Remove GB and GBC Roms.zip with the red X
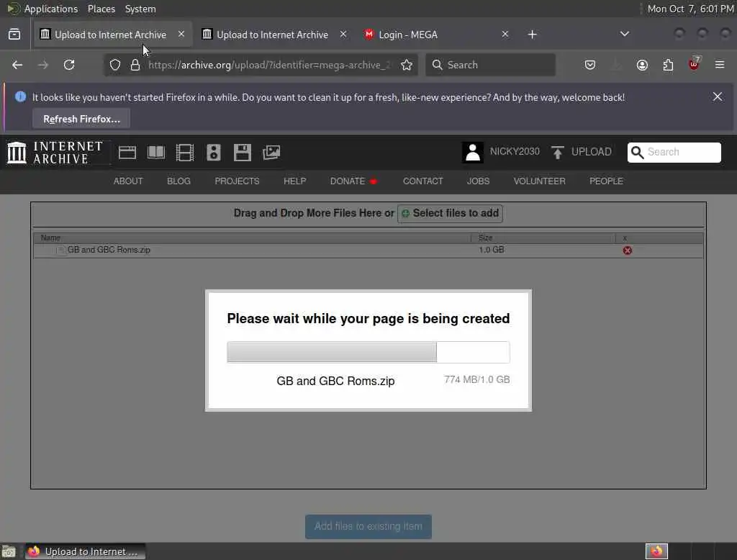737x560 pixels. [627, 250]
